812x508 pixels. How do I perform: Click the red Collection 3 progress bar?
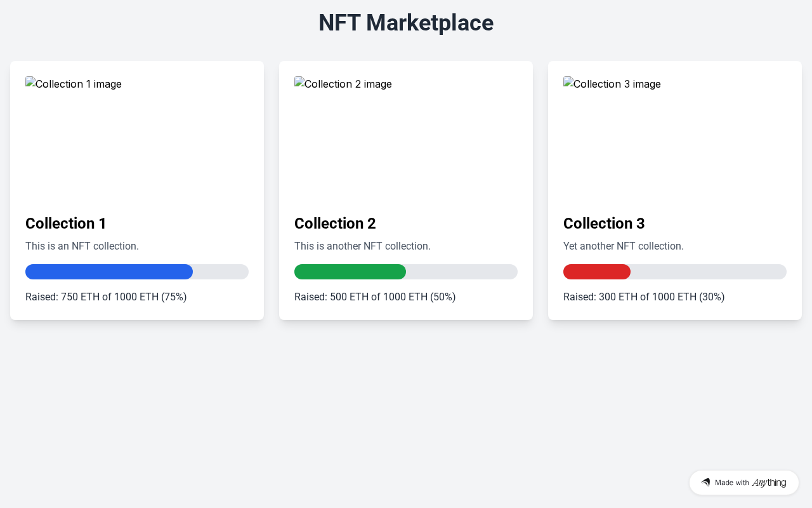tap(597, 272)
